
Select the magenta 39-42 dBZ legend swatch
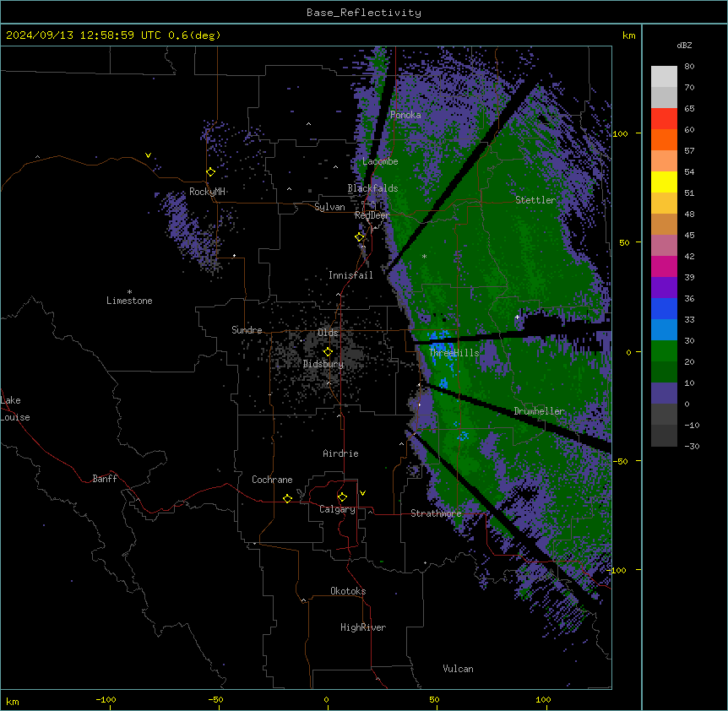pyautogui.click(x=664, y=267)
